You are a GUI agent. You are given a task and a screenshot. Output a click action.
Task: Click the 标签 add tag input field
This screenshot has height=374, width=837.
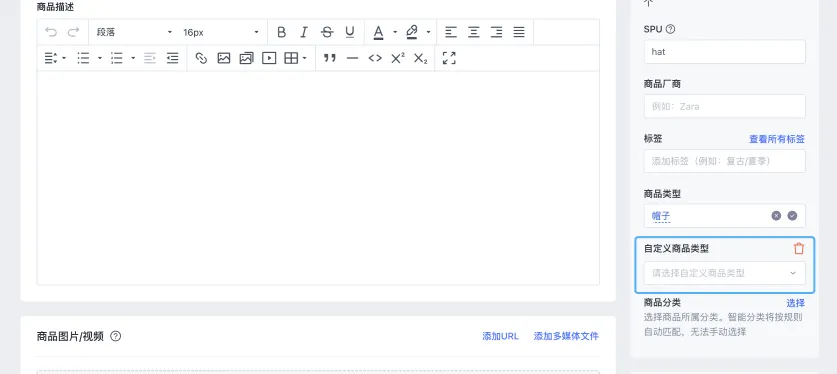[x=724, y=161]
